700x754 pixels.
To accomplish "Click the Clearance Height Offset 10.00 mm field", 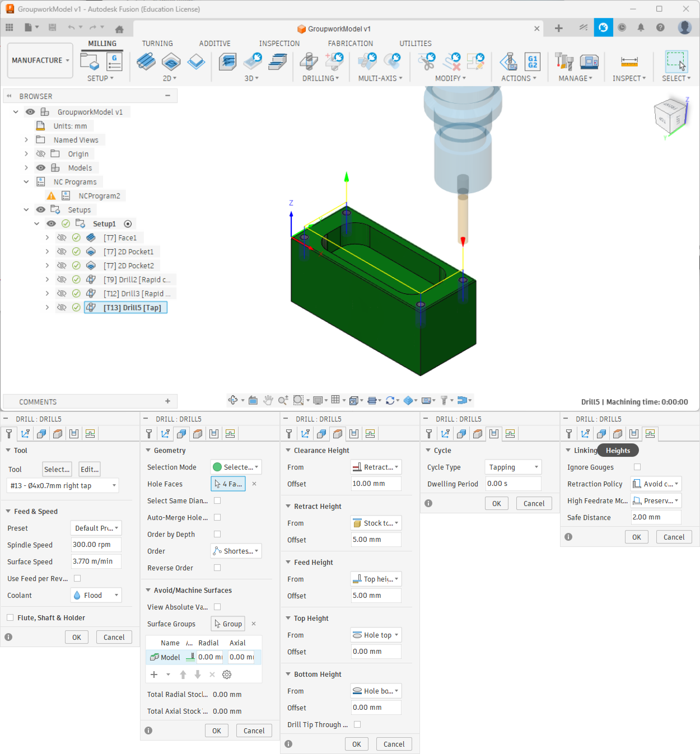I will click(x=376, y=484).
